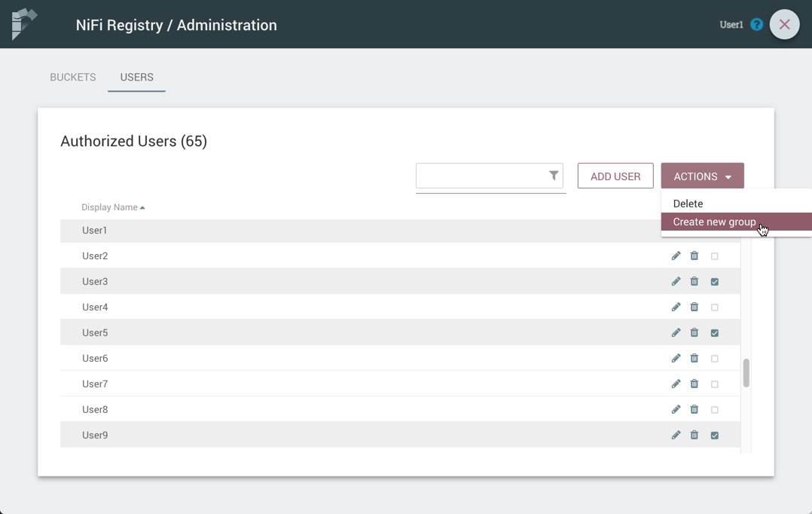The image size is (812, 514).
Task: Click the trash icon in User8 row
Action: click(694, 410)
